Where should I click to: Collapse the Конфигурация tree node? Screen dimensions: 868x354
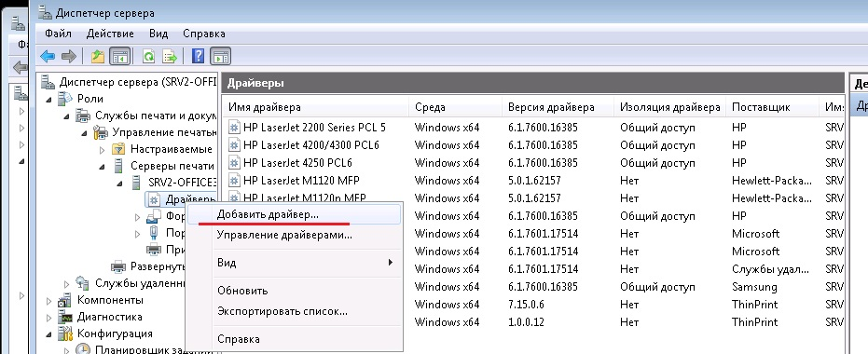49,334
